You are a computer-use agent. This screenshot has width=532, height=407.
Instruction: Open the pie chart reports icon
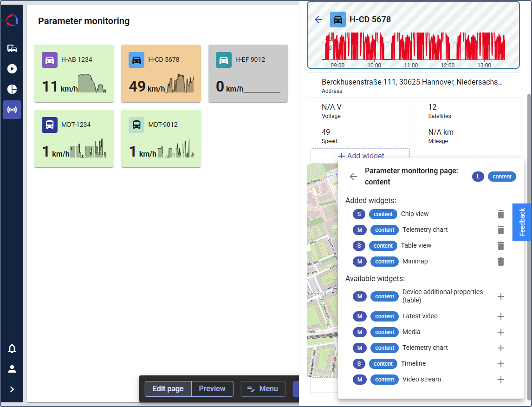click(12, 89)
